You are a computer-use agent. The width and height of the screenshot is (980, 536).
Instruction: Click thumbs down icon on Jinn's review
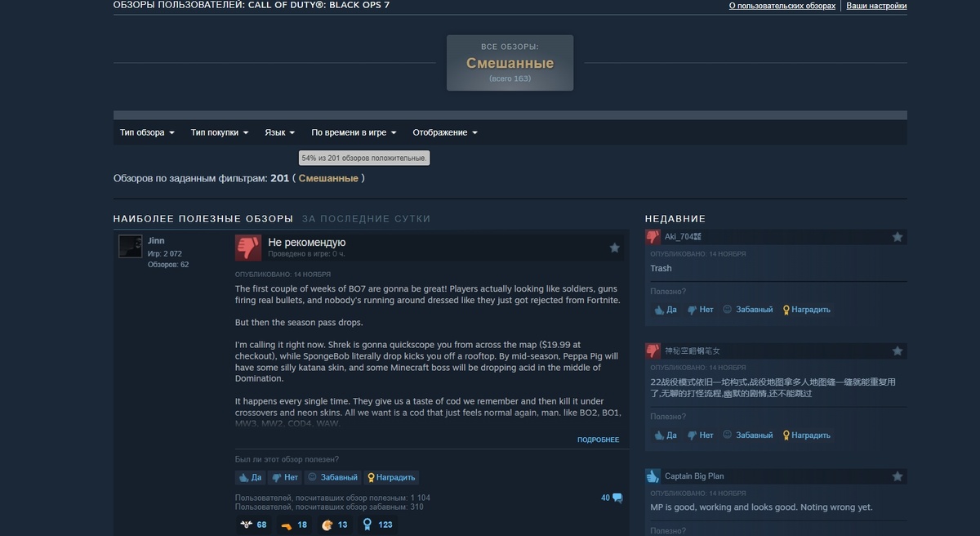pyautogui.click(x=248, y=248)
